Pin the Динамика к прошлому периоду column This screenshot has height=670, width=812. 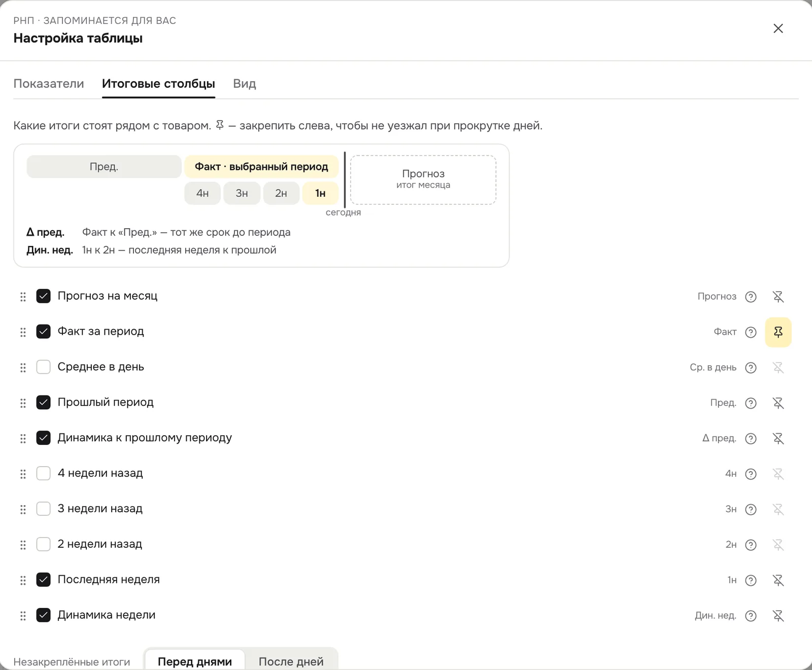click(x=778, y=439)
